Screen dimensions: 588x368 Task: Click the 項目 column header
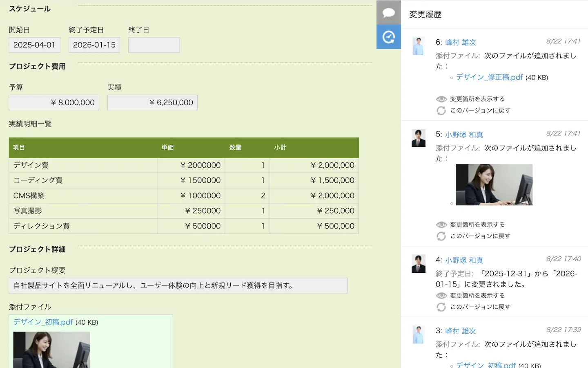(19, 148)
